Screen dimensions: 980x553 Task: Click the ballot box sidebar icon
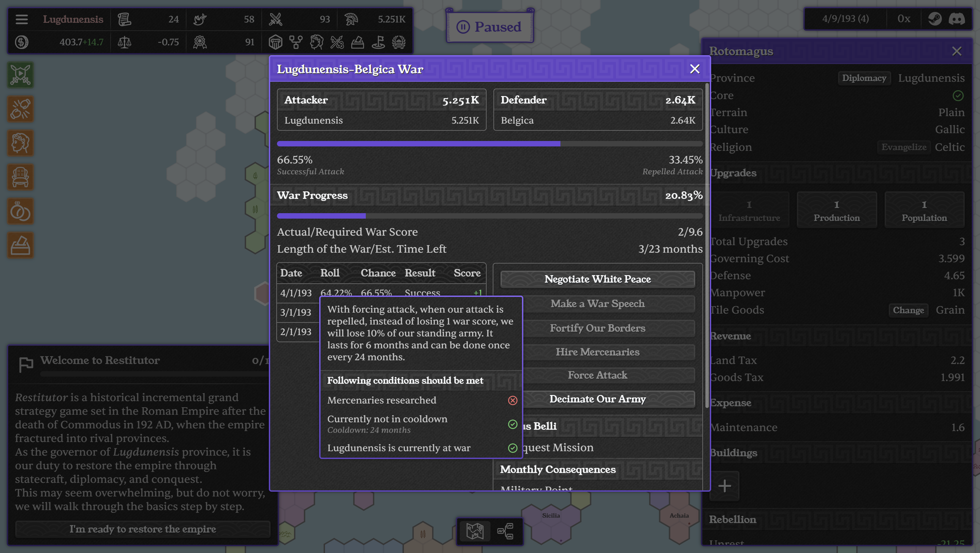(x=20, y=246)
